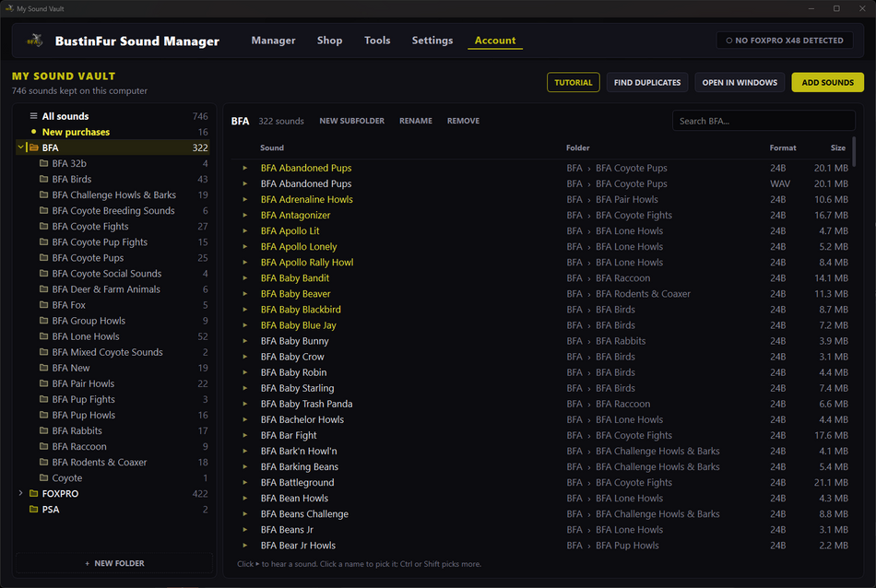Click the No FoxPro X48 Detected indicator
Viewport: 876px width, 588px height.
tap(785, 41)
